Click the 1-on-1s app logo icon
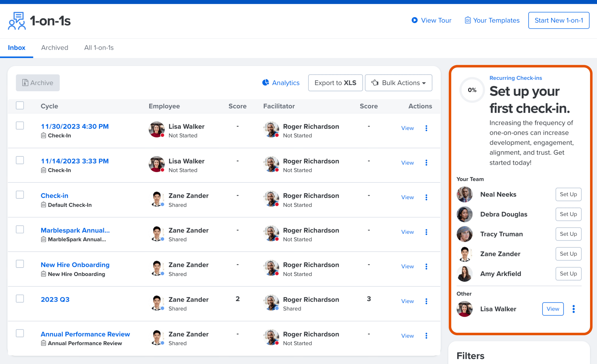597x364 pixels. 17,20
